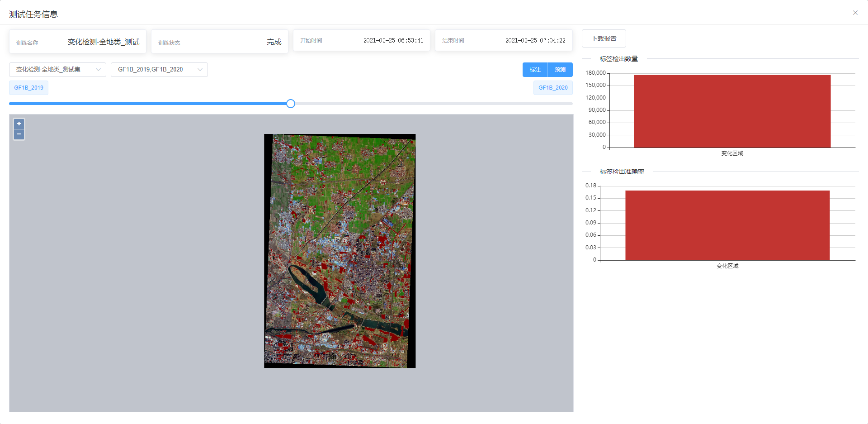Zoom out of the map view
This screenshot has height=424, width=868.
point(19,134)
